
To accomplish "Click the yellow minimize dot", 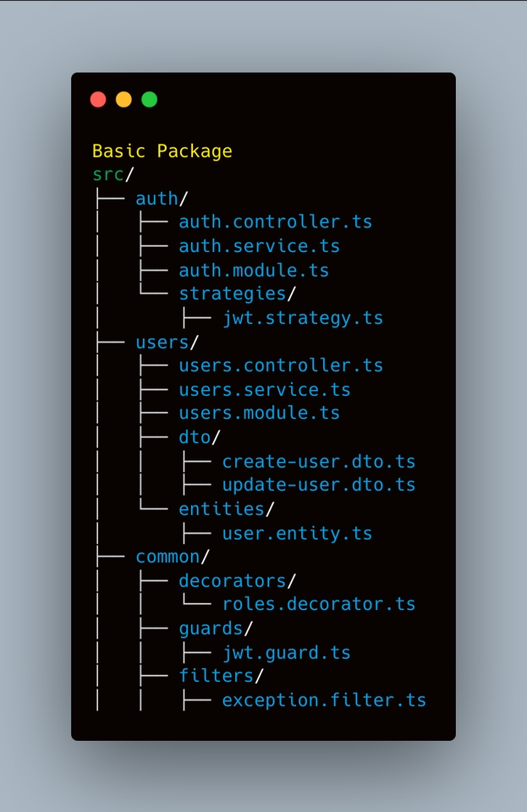I will coord(124,100).
